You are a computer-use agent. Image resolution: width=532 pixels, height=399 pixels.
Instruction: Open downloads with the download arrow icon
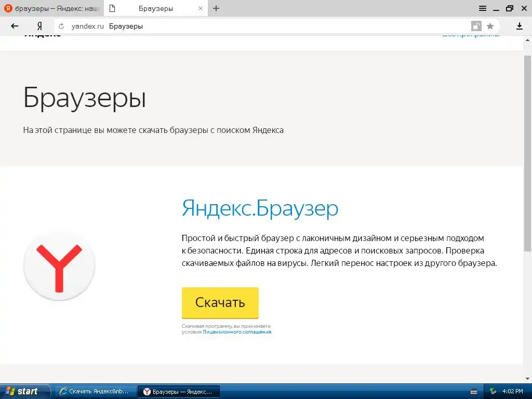point(519,26)
